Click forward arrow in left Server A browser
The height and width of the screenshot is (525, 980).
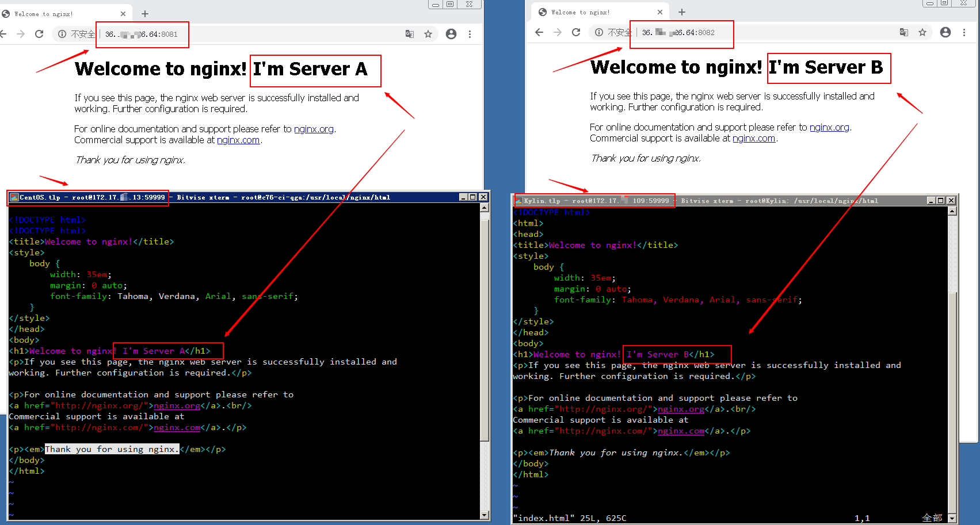[21, 34]
